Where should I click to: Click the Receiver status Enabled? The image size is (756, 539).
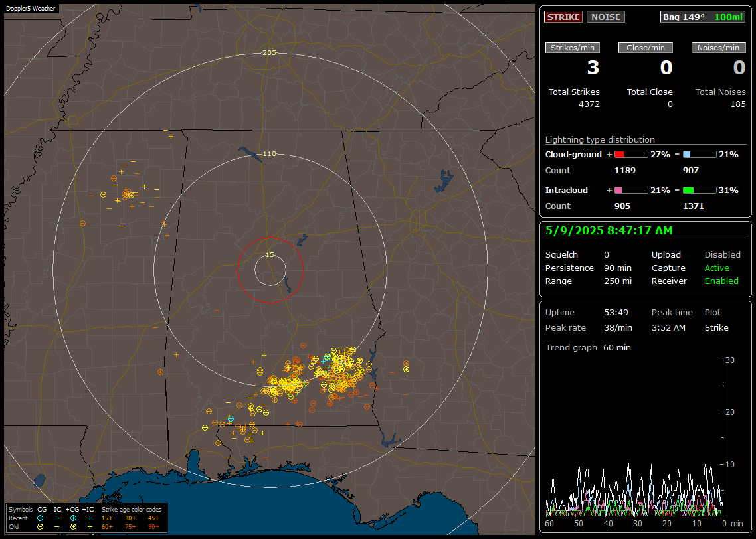(721, 281)
